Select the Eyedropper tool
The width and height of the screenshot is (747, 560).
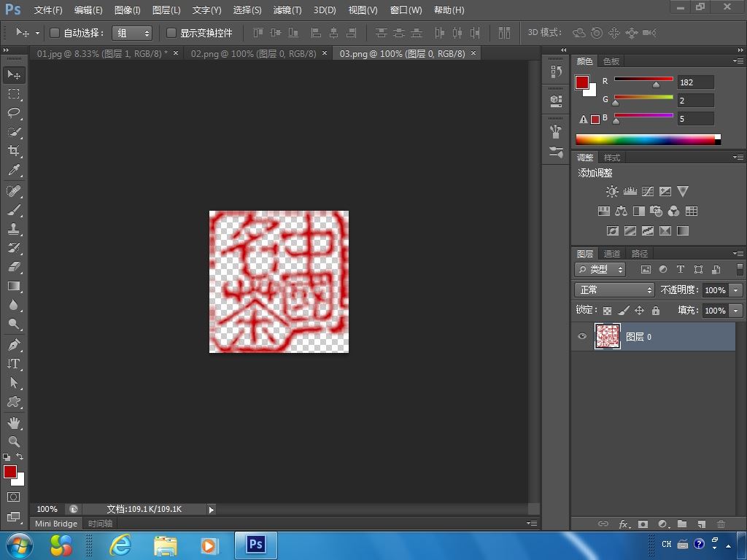click(14, 170)
